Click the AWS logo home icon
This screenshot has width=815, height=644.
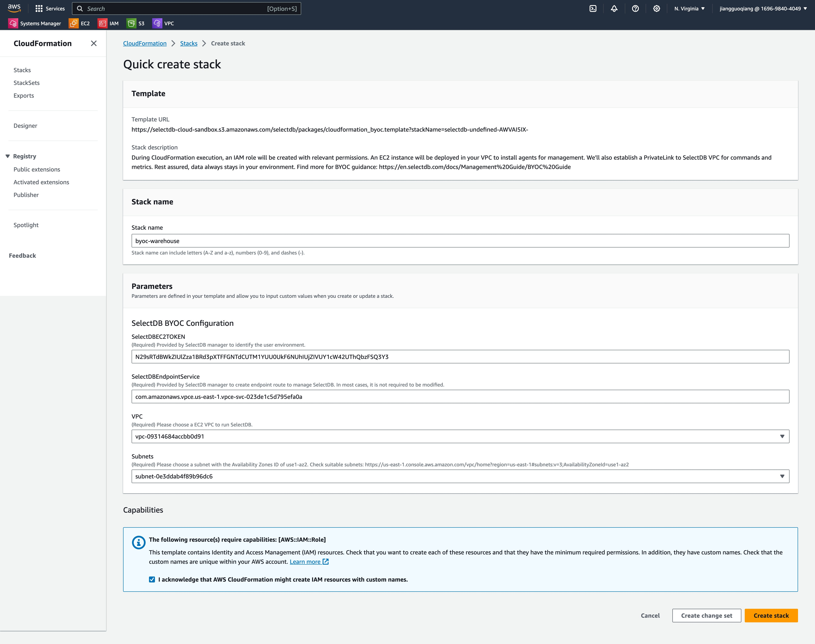pyautogui.click(x=14, y=8)
